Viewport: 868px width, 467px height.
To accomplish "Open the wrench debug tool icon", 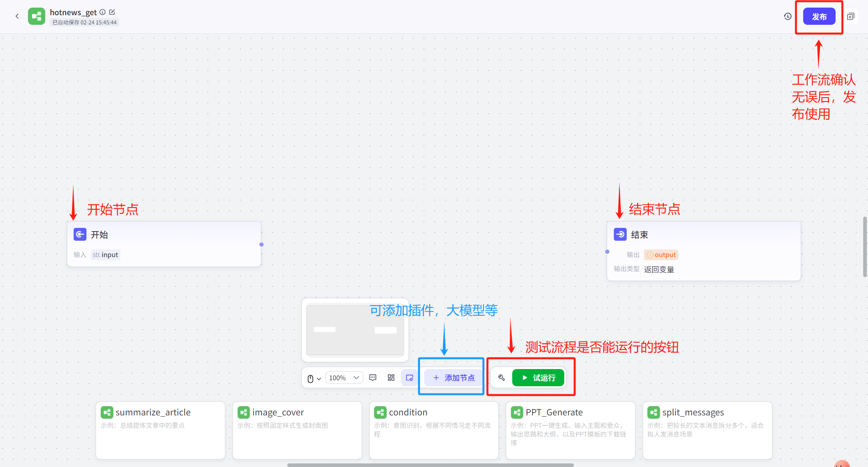I will 501,378.
